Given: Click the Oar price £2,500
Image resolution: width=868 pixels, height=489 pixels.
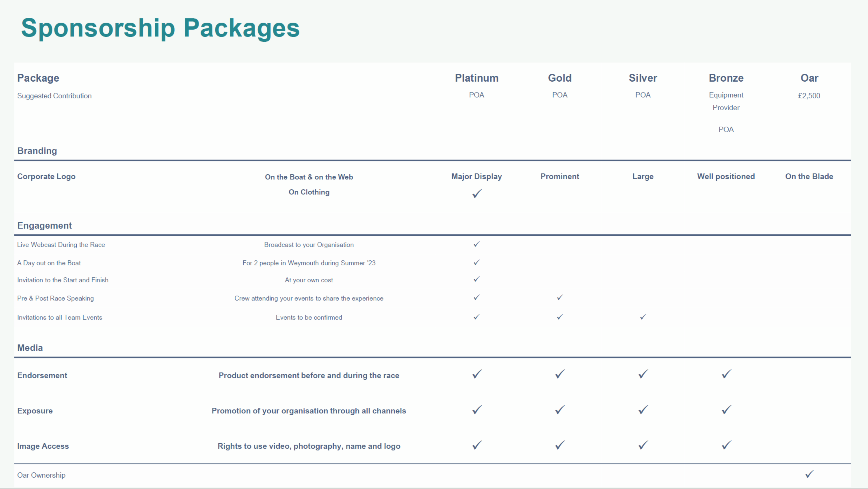Looking at the screenshot, I should pyautogui.click(x=809, y=96).
